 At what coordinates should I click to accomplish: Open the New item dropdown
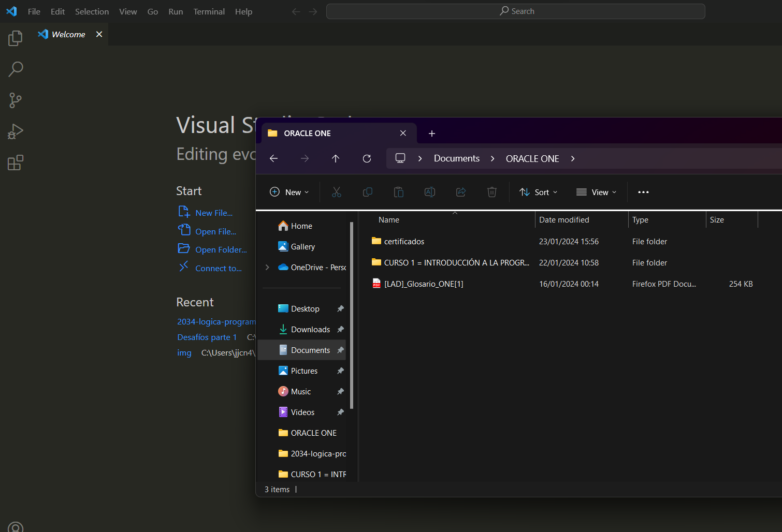point(289,192)
